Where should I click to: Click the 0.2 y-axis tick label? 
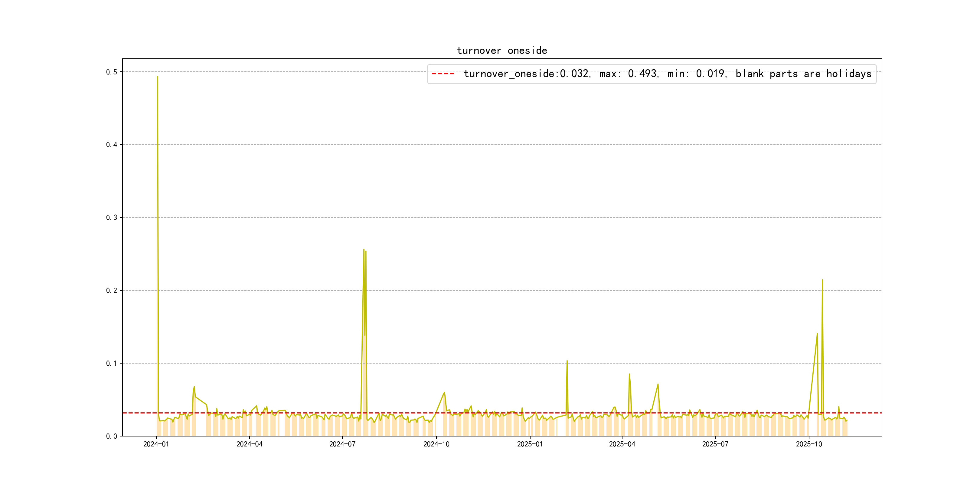coord(112,290)
